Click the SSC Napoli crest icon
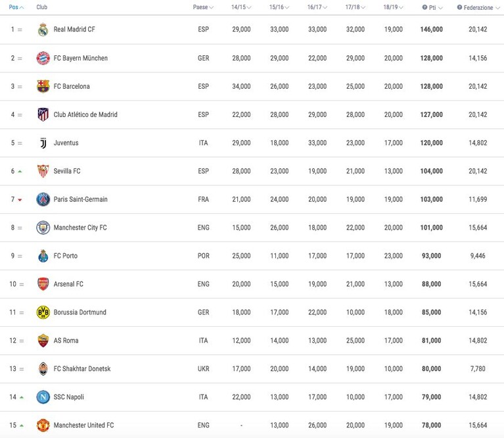The width and height of the screenshot is (504, 438). point(43,397)
